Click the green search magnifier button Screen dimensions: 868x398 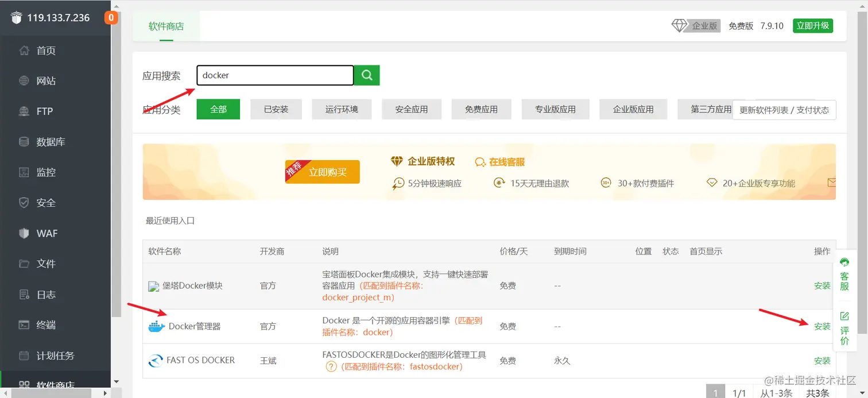367,75
